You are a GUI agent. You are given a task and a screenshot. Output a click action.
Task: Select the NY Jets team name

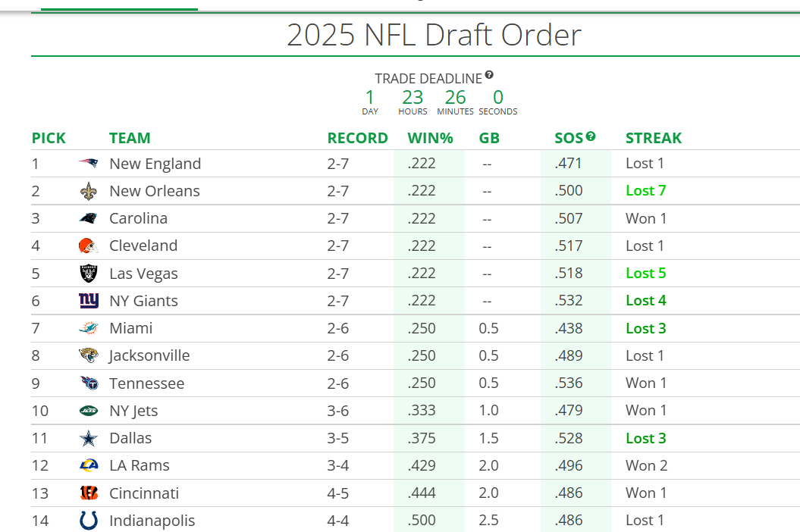133,411
